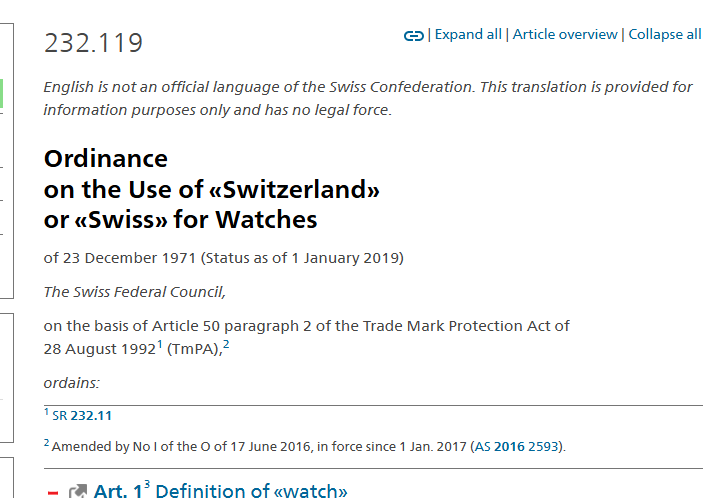703x498 pixels.
Task: Open the SR 232.11 link
Action: click(x=82, y=416)
